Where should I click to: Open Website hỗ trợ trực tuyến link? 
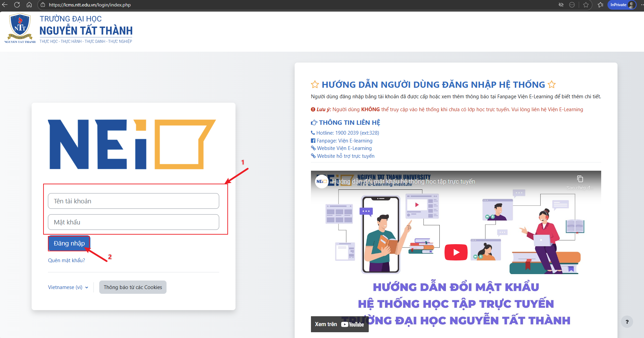346,156
